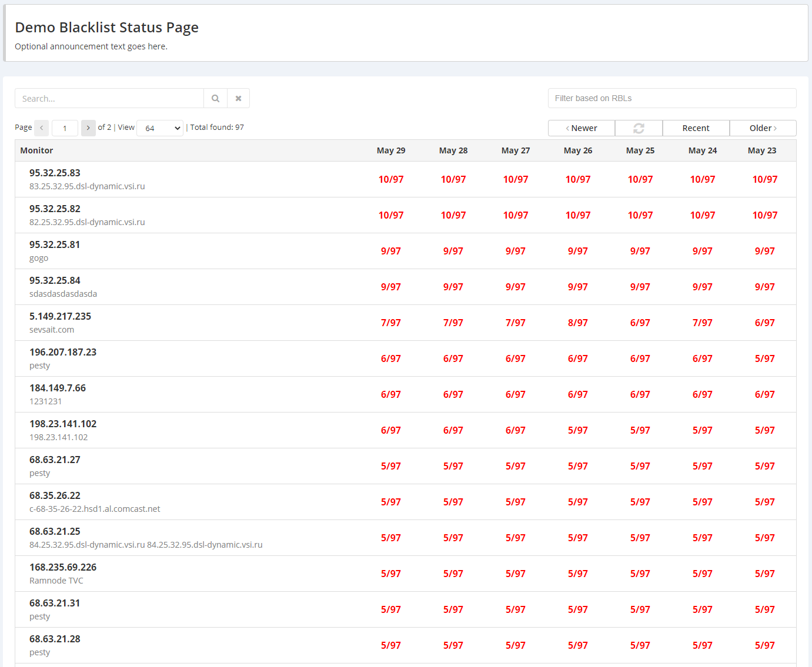Click the Newer dates button
Screen dimensions: 812x667
[x=581, y=128]
